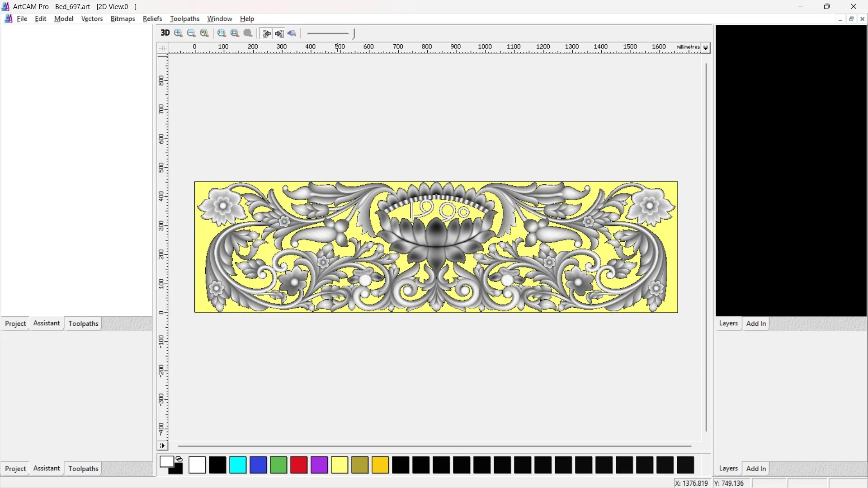The width and height of the screenshot is (868, 488).
Task: Switch to the upper Project tab
Action: point(15,324)
